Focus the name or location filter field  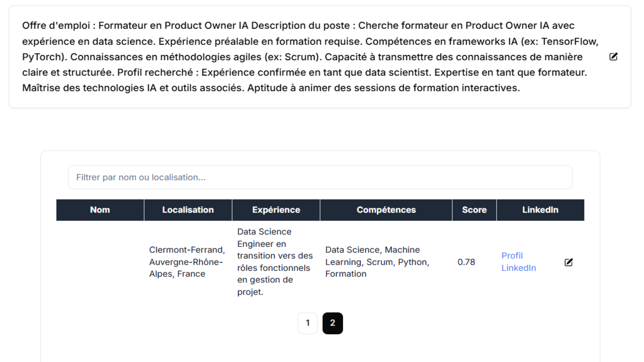click(x=320, y=177)
